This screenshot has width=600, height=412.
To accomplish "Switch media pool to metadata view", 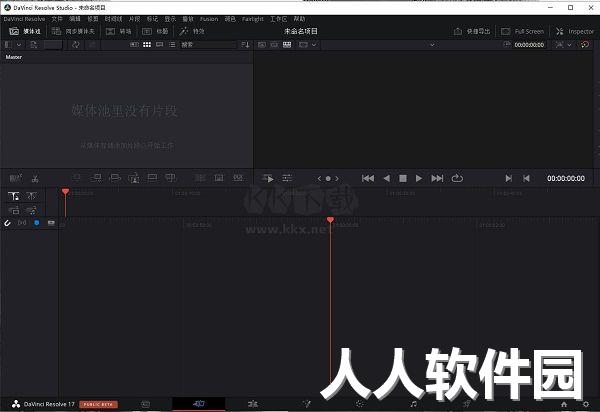I will 160,45.
